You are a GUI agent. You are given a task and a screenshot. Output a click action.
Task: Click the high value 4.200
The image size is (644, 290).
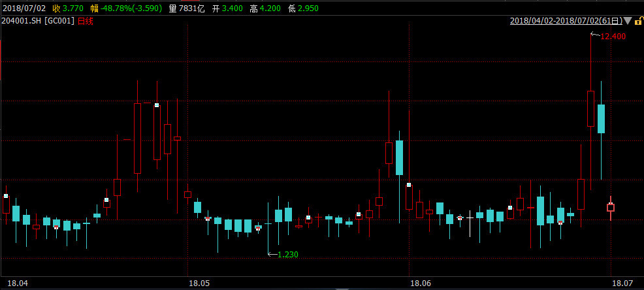tap(270, 8)
